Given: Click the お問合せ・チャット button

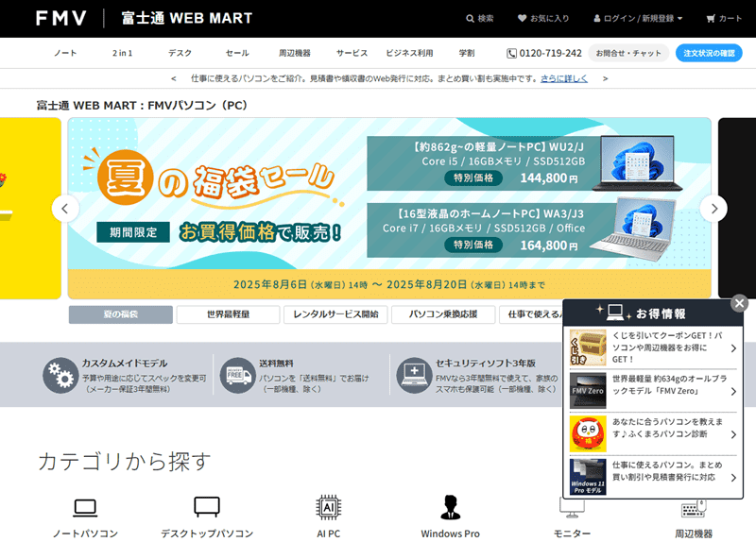Looking at the screenshot, I should pos(628,53).
